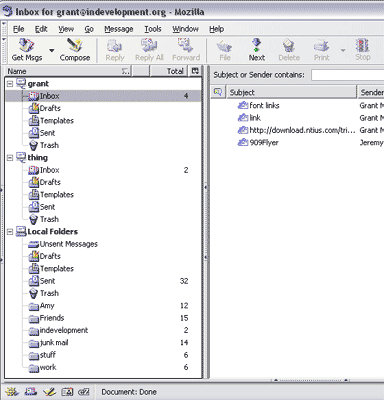The image size is (384, 400).
Task: Select the Unsent Messages folder
Action: coord(103,244)
